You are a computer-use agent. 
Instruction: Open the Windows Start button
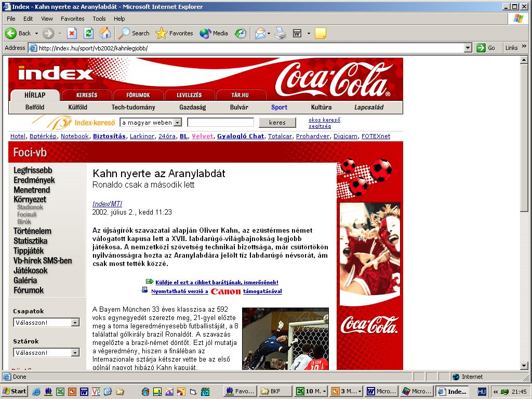pyautogui.click(x=15, y=391)
